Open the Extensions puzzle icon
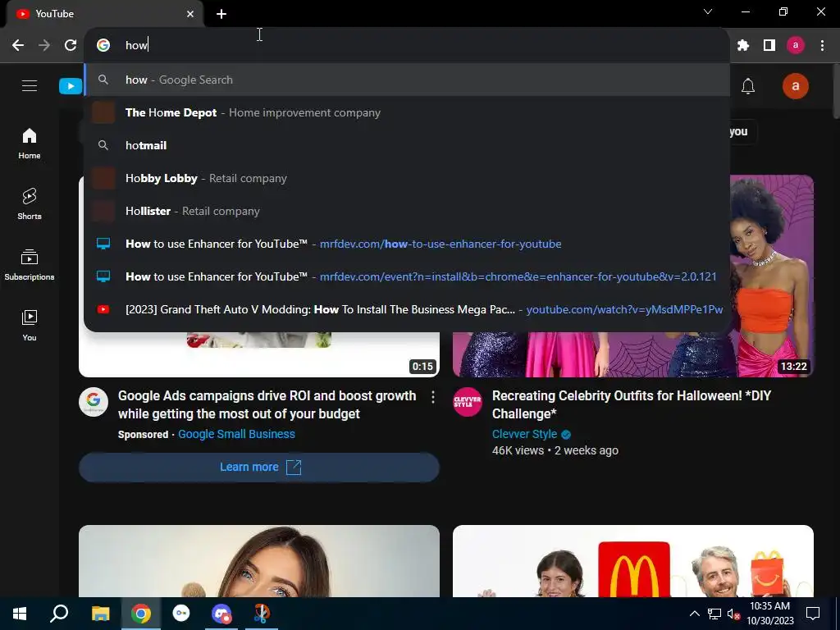Viewport: 840px width, 630px height. tap(742, 45)
